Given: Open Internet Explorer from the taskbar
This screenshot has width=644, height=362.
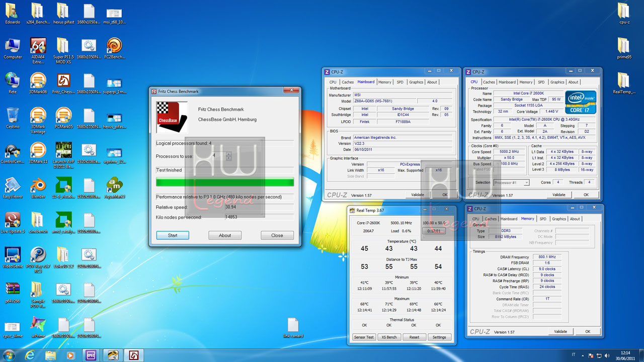Looking at the screenshot, I should (30, 355).
